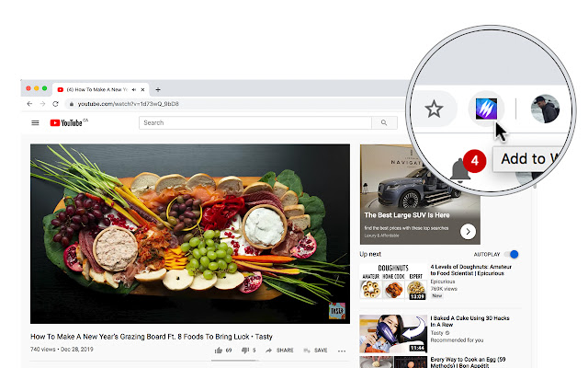
Task: Open 'I Baked A Cake Using 30 Hacks' title
Action: pyautogui.click(x=469, y=321)
